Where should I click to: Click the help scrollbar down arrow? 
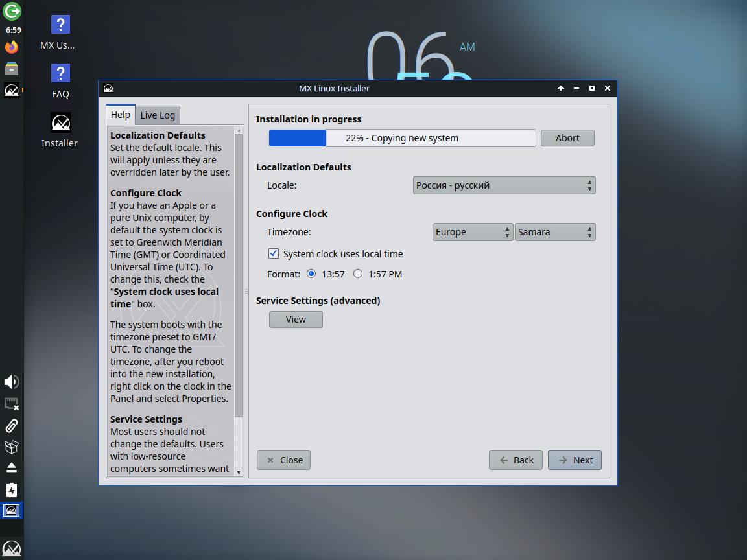tap(239, 472)
